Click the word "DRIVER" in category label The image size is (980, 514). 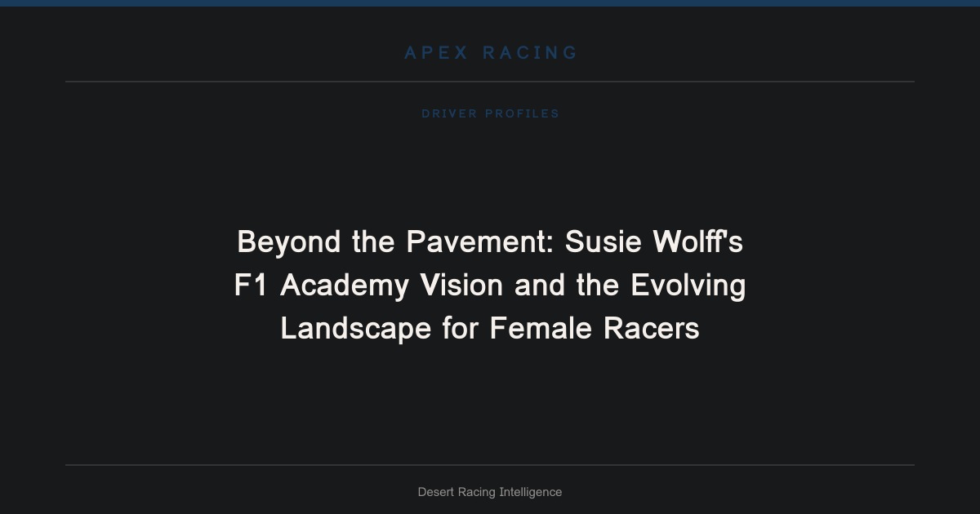[449, 113]
